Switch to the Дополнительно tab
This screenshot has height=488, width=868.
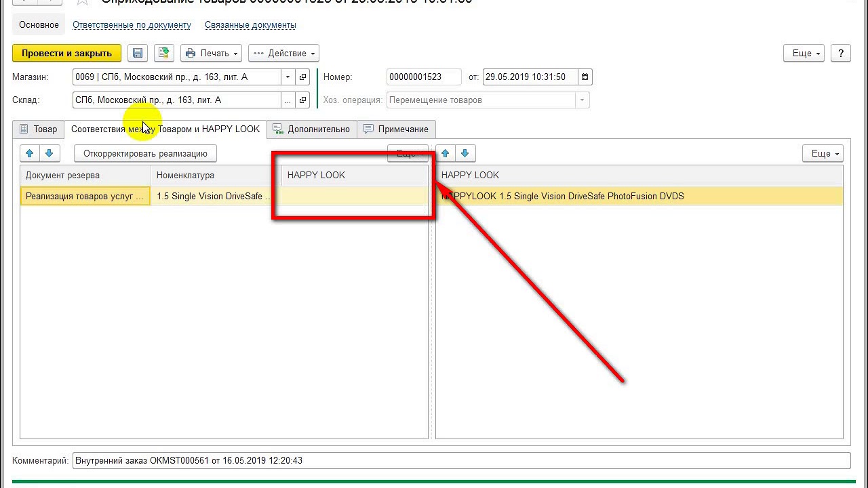[x=312, y=129]
